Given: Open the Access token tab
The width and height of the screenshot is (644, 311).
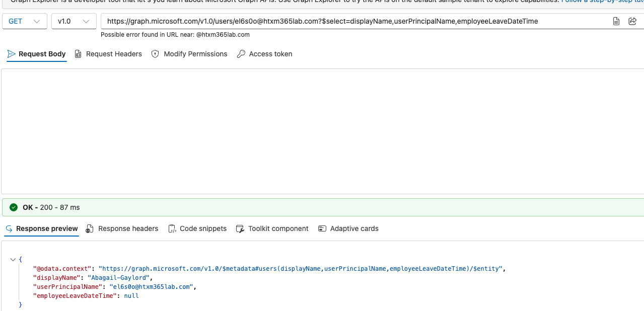Looking at the screenshot, I should pos(265,54).
